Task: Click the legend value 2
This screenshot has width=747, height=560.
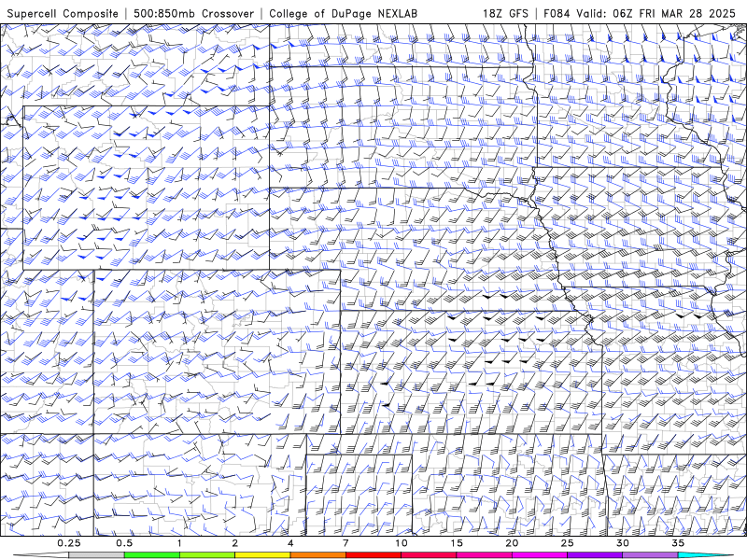Action: 235,543
